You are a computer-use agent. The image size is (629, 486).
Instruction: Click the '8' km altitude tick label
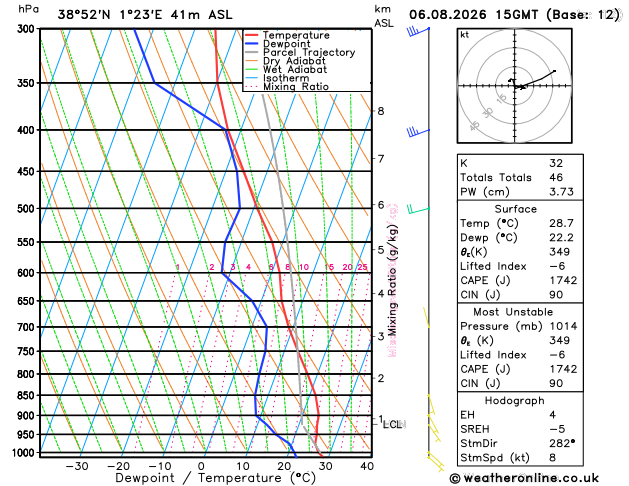pyautogui.click(x=381, y=111)
